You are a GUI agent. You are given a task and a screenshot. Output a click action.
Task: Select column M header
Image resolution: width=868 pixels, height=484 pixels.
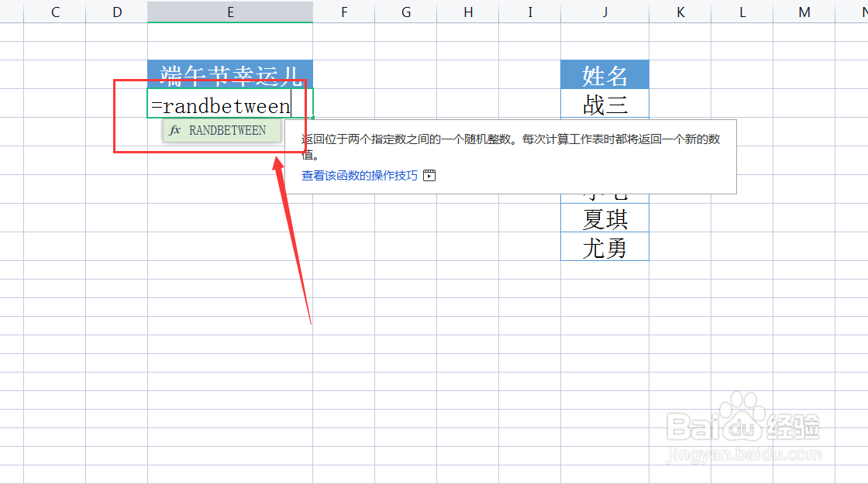pyautogui.click(x=803, y=12)
